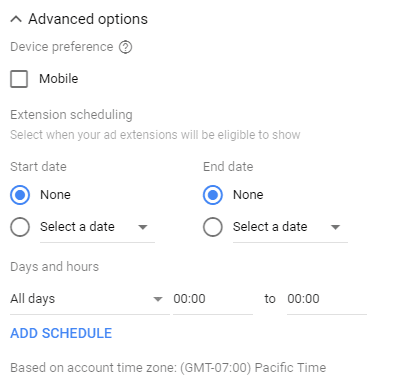Select the None radio under End date
This screenshot has width=405, height=391.
[213, 195]
